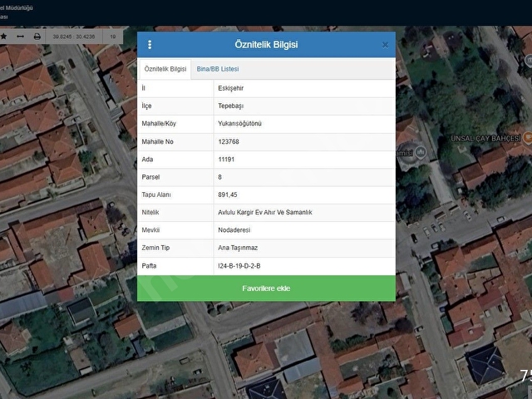Click the Parsel value 8
This screenshot has height=399, width=532.
coord(219,177)
